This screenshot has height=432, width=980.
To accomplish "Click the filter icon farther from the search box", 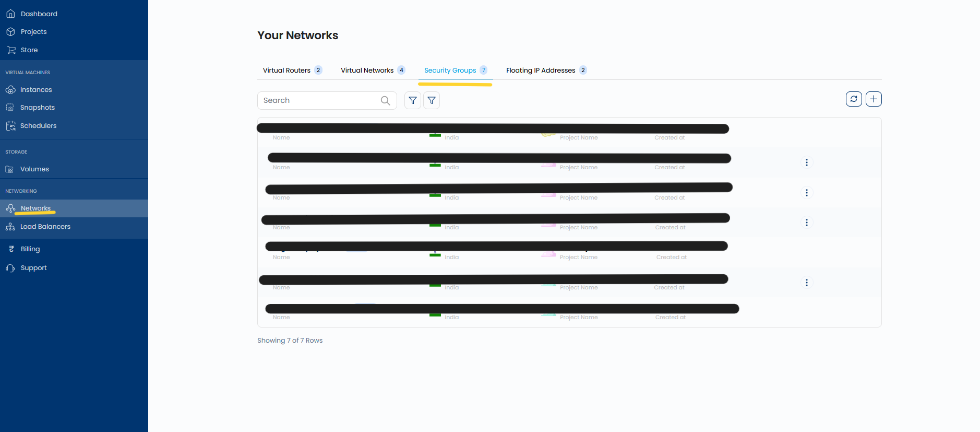I will [x=432, y=100].
